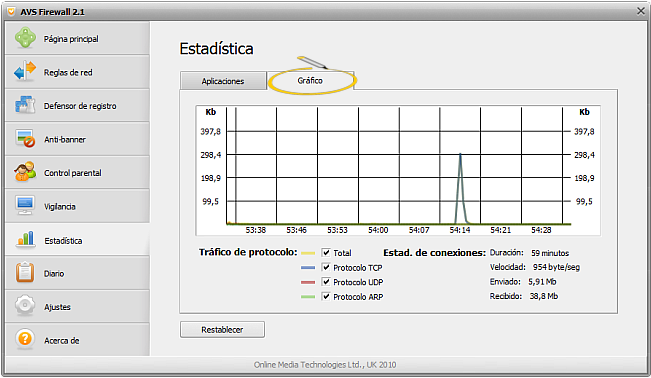This screenshot has height=378, width=651.
Task: Click the Anti-banner blocked image icon
Action: [x=25, y=138]
